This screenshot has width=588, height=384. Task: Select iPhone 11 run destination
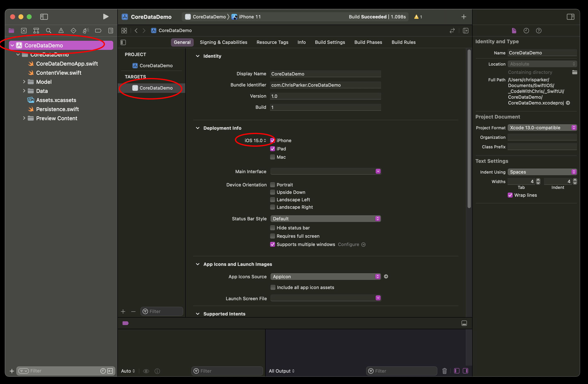click(x=246, y=17)
